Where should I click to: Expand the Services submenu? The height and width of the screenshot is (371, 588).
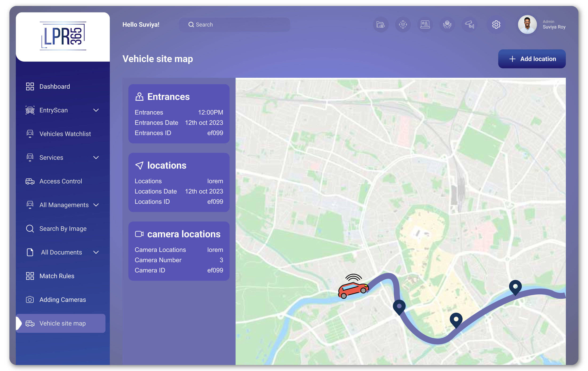click(96, 158)
